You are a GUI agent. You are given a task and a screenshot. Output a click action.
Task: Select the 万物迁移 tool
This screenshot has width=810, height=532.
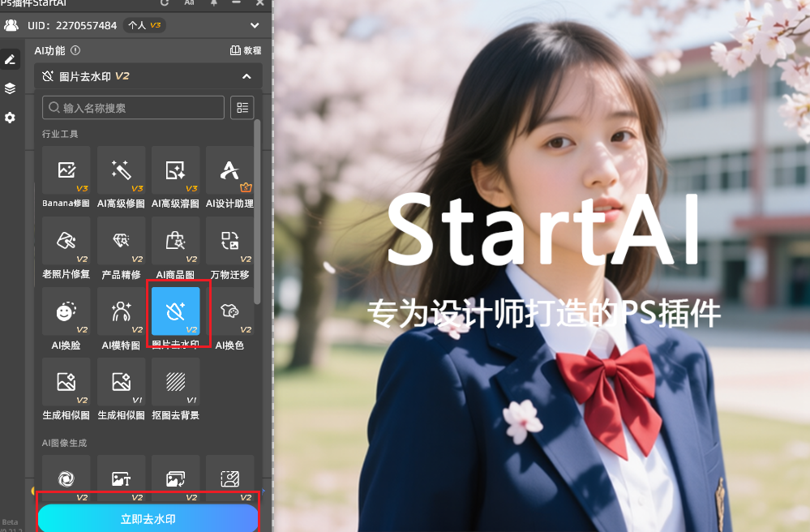click(x=229, y=241)
